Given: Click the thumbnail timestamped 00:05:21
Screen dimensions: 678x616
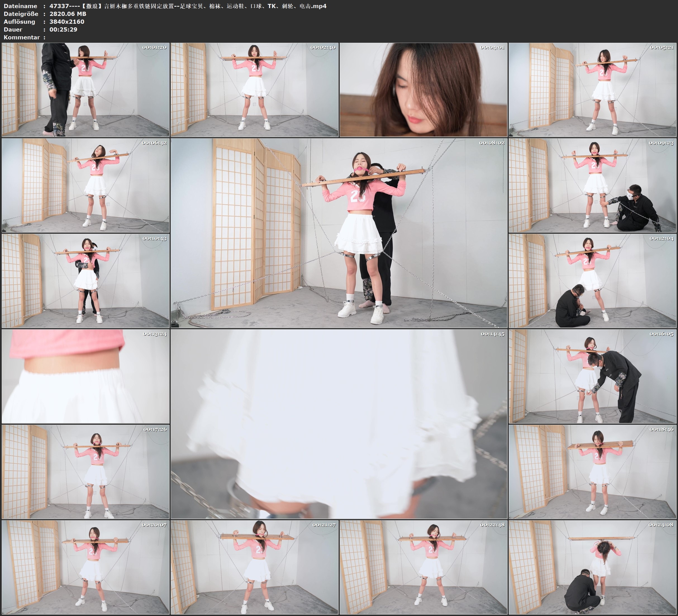Looking at the screenshot, I should click(x=593, y=90).
